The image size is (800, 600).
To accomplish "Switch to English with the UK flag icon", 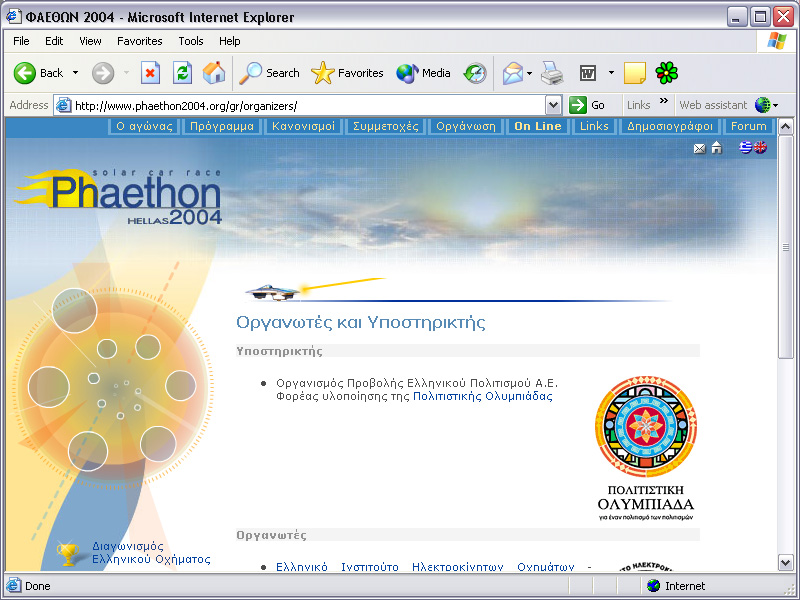I will (760, 147).
